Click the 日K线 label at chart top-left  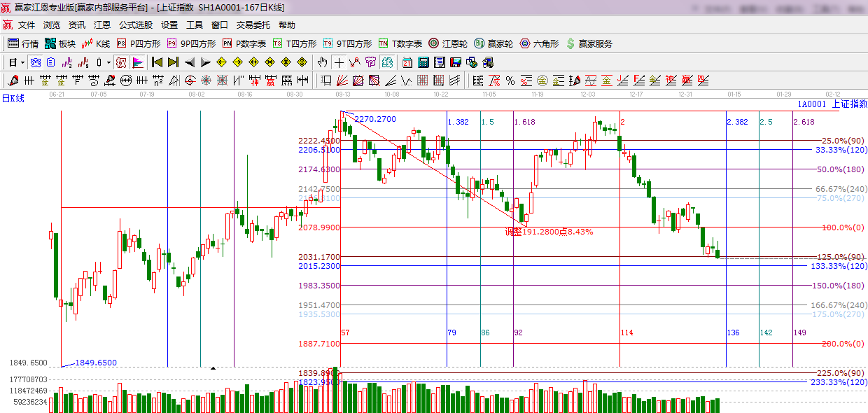(13, 98)
